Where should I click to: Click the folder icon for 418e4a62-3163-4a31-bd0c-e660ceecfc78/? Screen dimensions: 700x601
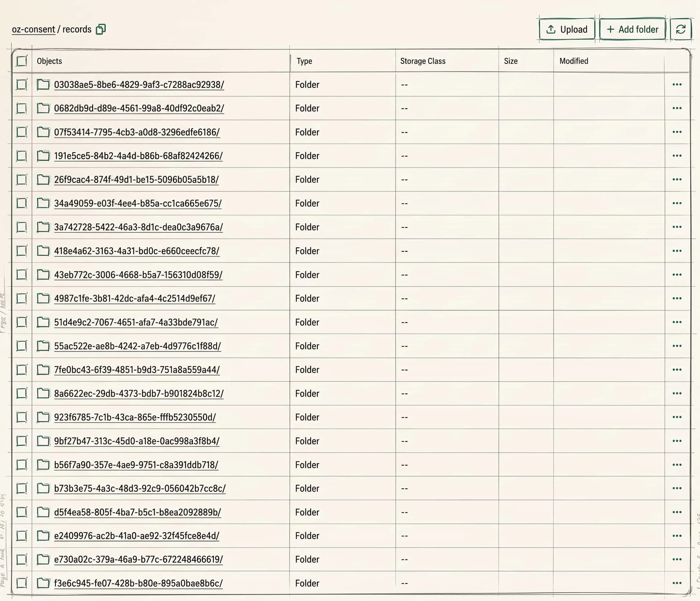(43, 251)
